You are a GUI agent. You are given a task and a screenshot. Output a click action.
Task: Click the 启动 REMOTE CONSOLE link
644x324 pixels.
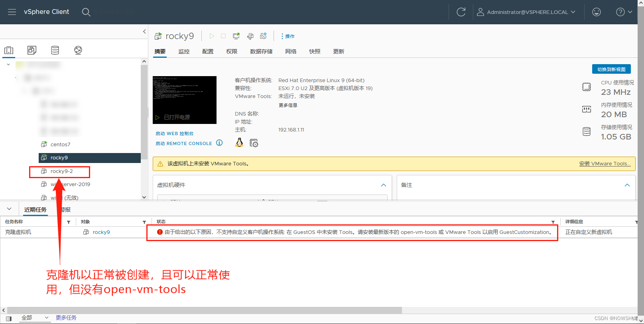[184, 143]
